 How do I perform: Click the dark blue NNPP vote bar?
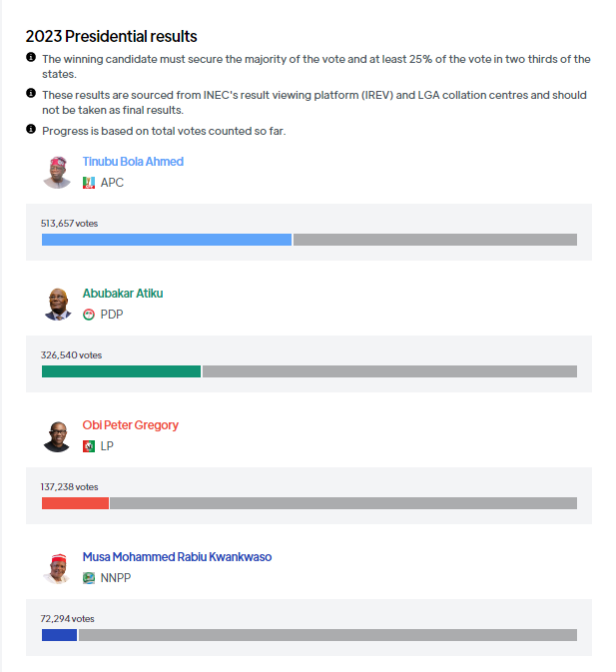click(59, 635)
